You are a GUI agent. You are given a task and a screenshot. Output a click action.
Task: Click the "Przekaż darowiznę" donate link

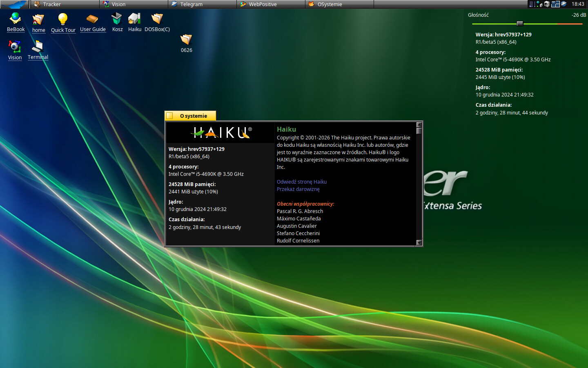pyautogui.click(x=298, y=189)
